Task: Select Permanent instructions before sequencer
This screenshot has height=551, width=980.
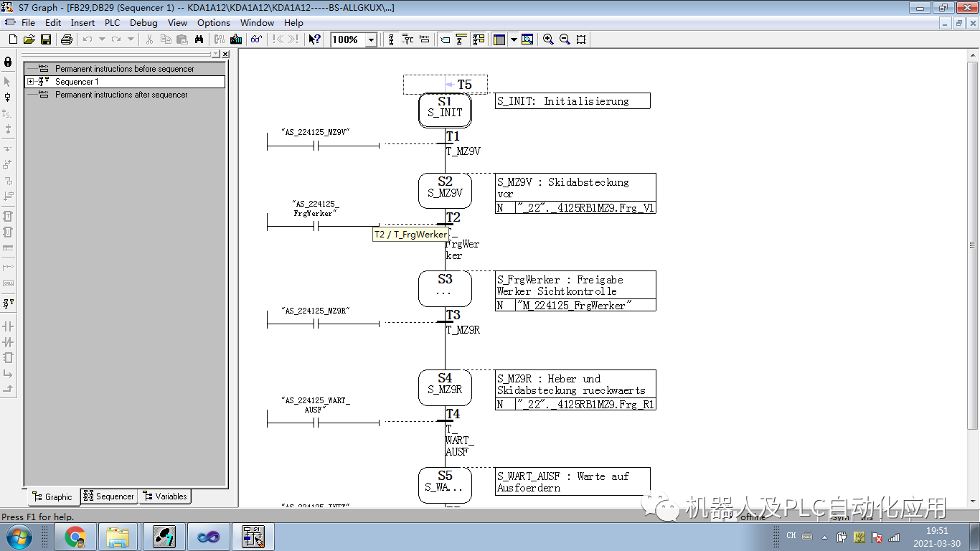Action: [x=125, y=69]
